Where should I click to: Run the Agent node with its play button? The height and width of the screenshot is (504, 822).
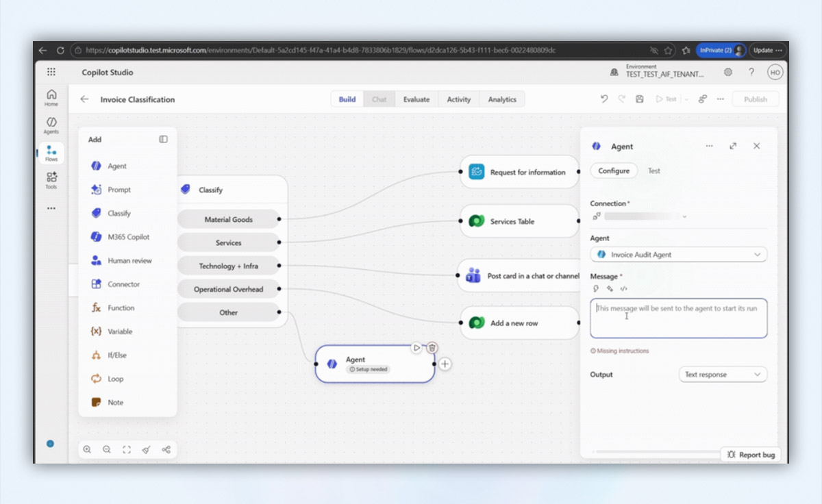click(x=416, y=348)
